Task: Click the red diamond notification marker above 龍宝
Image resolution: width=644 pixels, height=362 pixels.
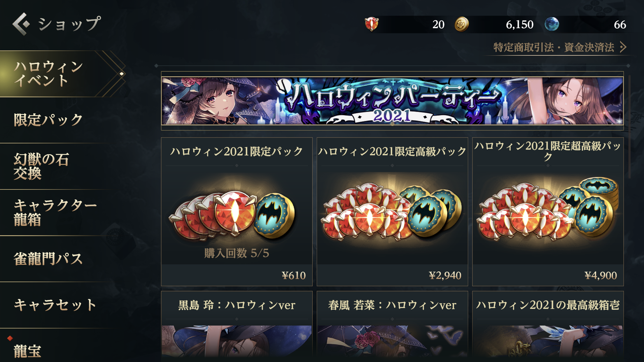Action: 10,338
